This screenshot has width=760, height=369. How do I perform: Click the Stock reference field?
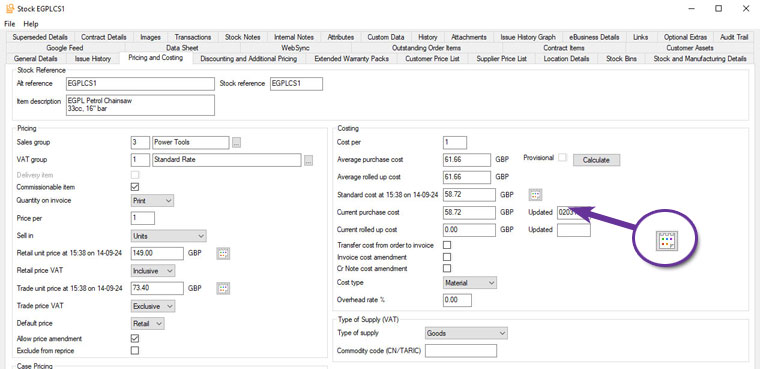point(296,83)
